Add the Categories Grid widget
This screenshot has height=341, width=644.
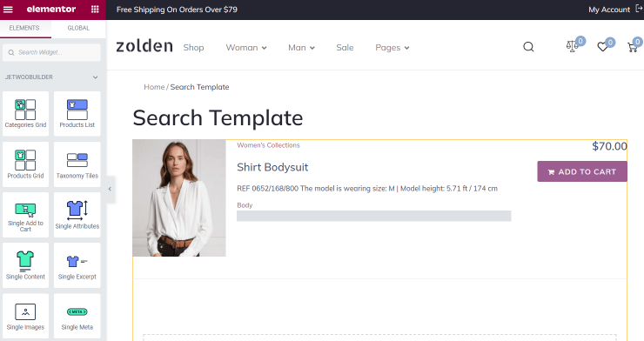[x=25, y=114]
